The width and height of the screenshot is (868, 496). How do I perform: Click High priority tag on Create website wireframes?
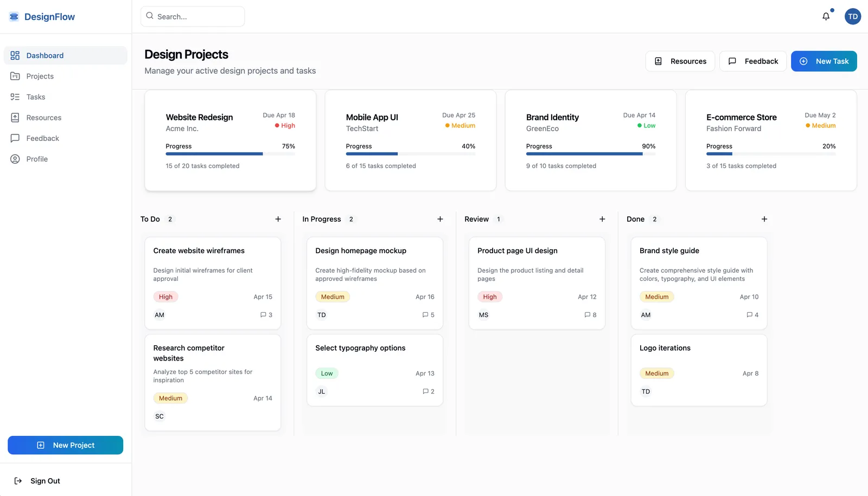tap(165, 297)
